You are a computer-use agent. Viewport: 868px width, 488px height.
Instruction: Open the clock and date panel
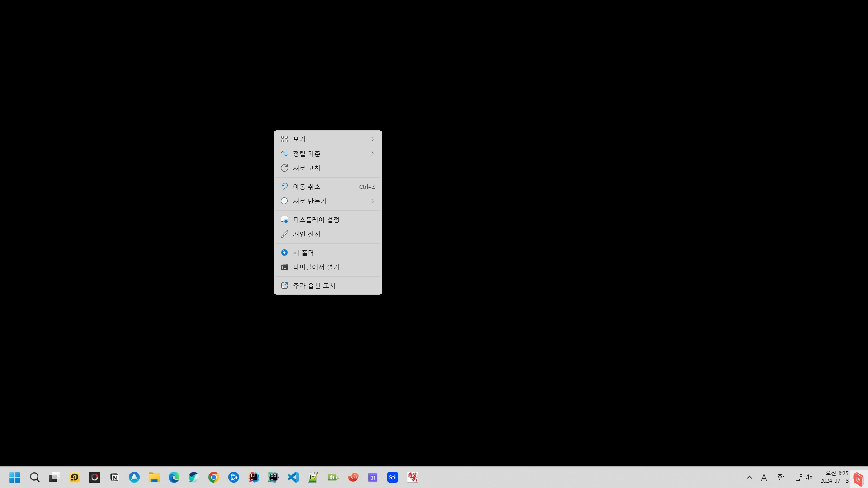coord(834,477)
